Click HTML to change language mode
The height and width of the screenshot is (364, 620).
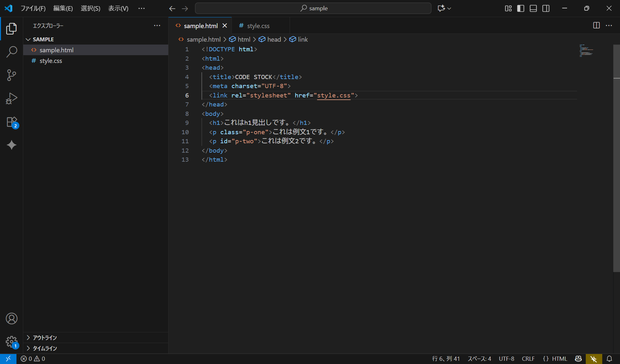click(560, 359)
